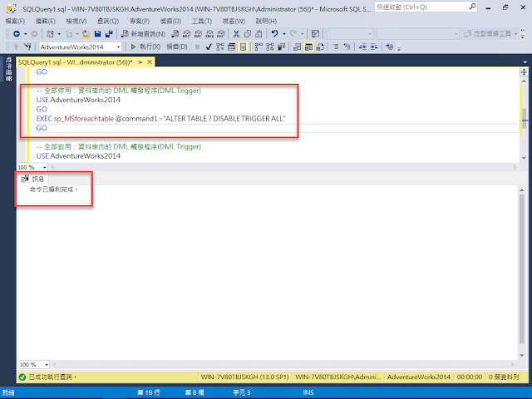The height and width of the screenshot is (399, 532).
Task: Open the 檢視(V) menu
Action: (x=76, y=21)
